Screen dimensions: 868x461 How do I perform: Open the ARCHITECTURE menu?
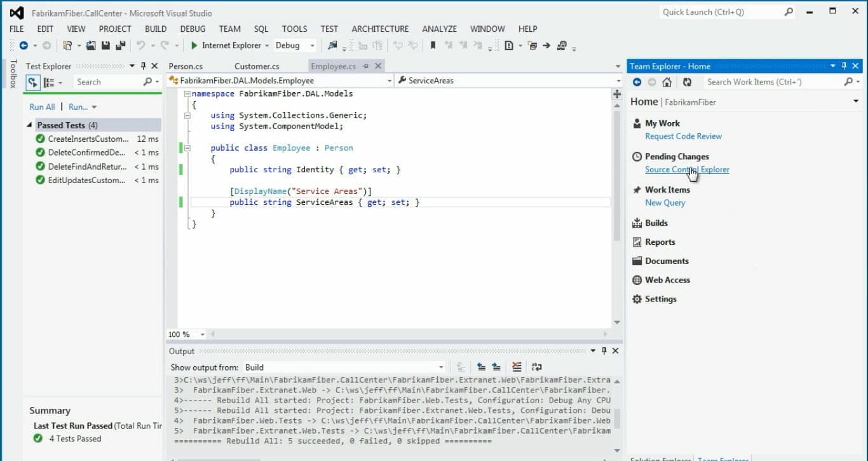point(380,29)
